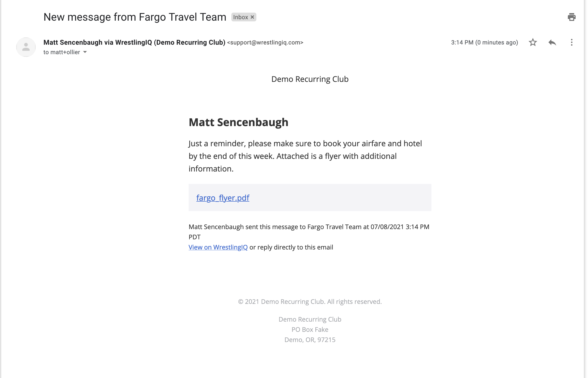
Task: Click the airfare and hotel reminder paragraph
Action: tap(305, 156)
